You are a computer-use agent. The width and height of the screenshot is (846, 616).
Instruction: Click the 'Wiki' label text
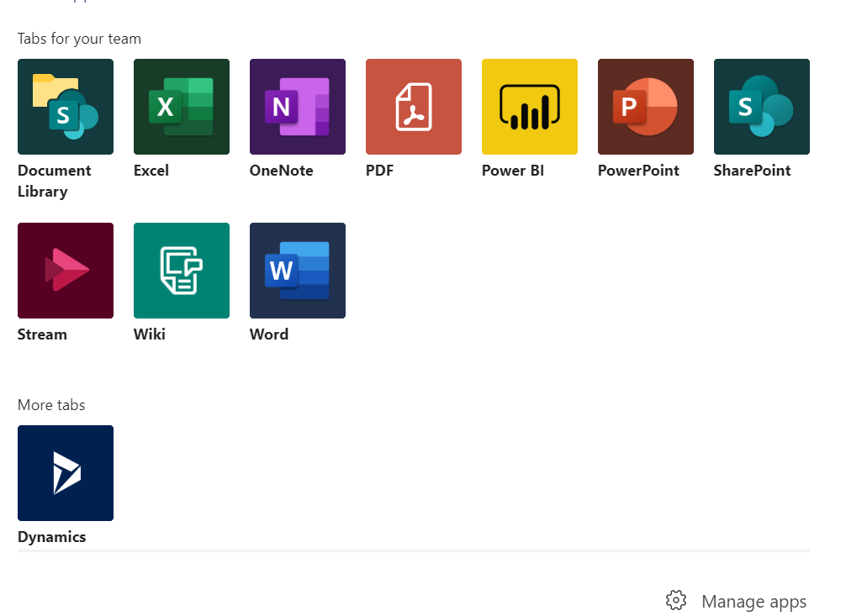pyautogui.click(x=150, y=334)
